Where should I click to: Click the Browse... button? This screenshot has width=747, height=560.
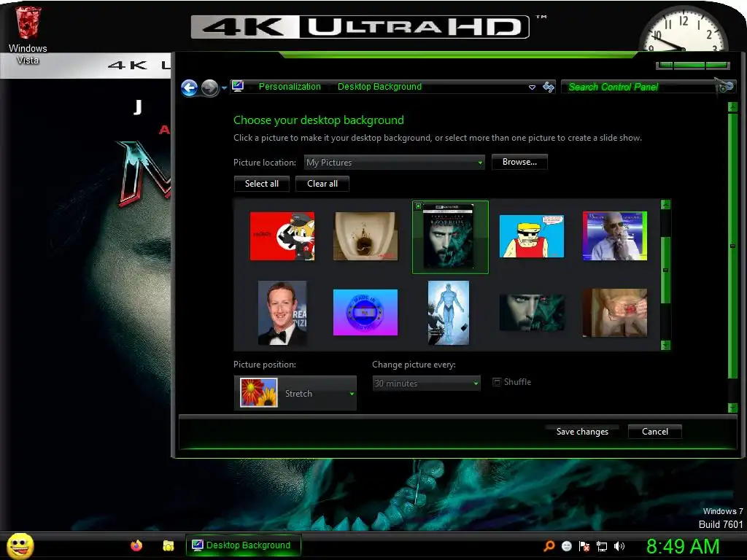tap(519, 162)
